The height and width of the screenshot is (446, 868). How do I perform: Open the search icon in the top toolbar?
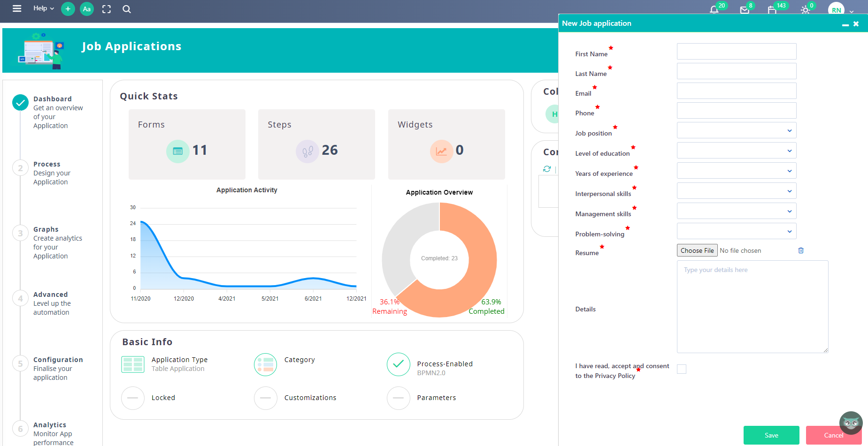click(x=126, y=9)
